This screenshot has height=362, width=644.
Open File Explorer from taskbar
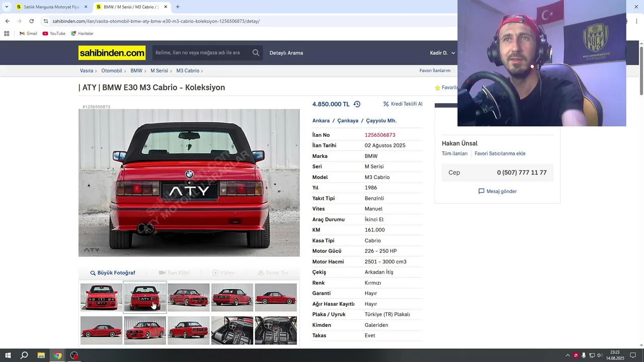(x=41, y=355)
